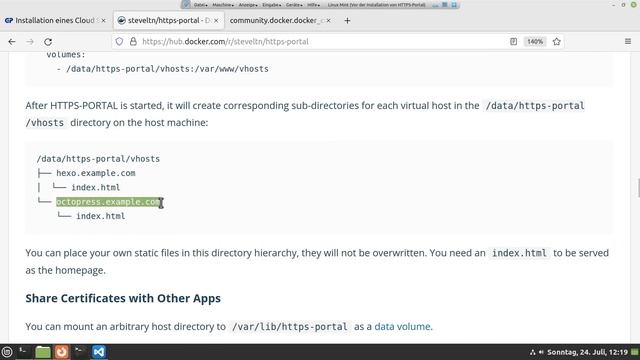Open the 'data volume' link

click(402, 327)
